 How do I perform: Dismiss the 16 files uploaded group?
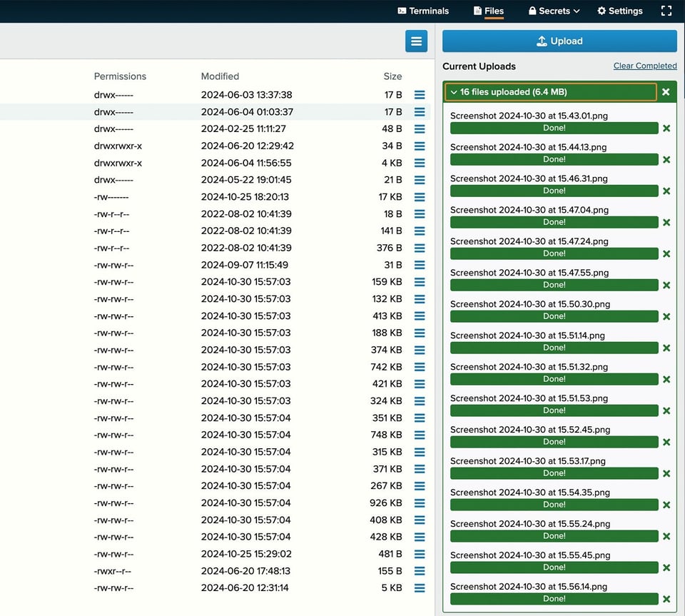point(666,92)
